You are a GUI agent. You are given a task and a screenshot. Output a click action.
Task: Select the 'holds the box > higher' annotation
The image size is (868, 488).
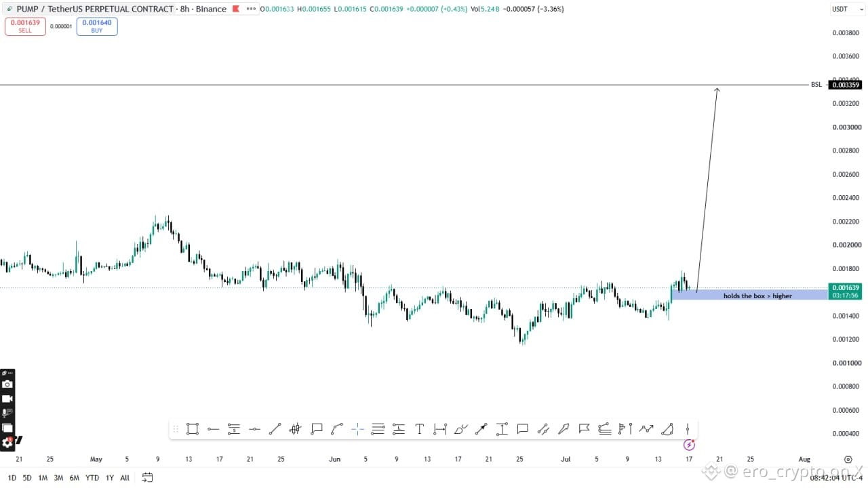point(757,296)
